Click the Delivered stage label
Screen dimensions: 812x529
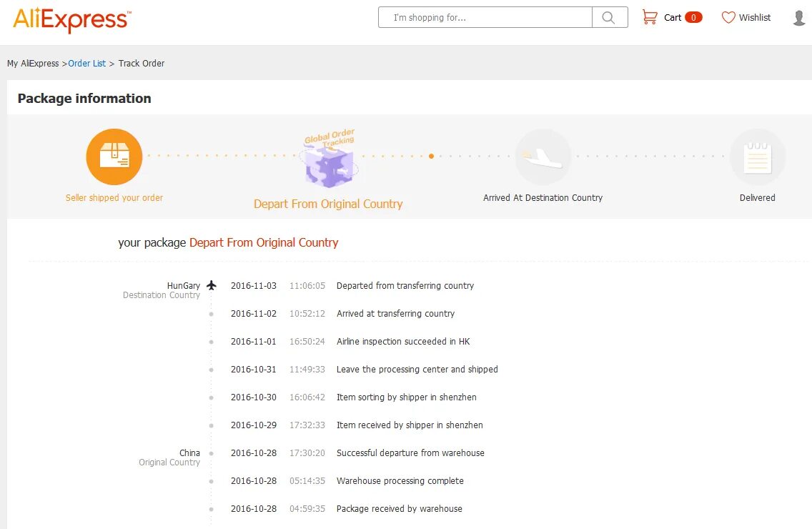click(x=757, y=198)
